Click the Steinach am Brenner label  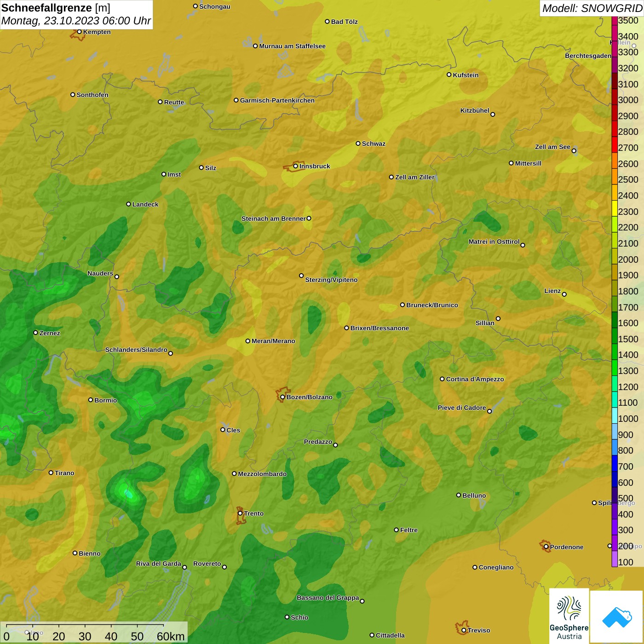(273, 218)
